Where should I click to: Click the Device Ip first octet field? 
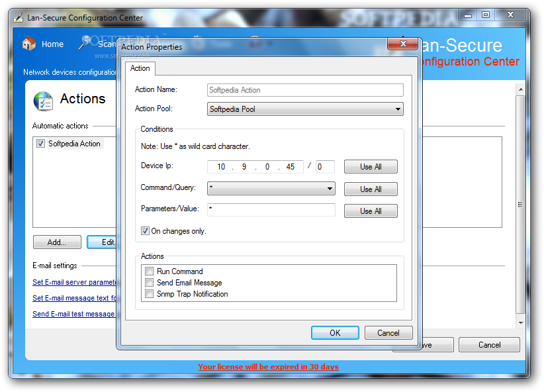pos(221,167)
